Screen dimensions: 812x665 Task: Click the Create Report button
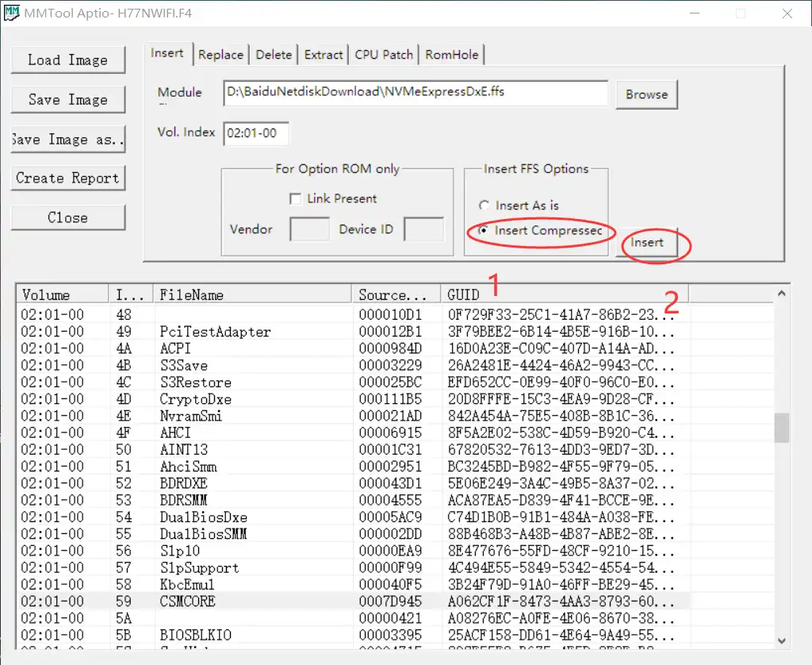coord(67,178)
